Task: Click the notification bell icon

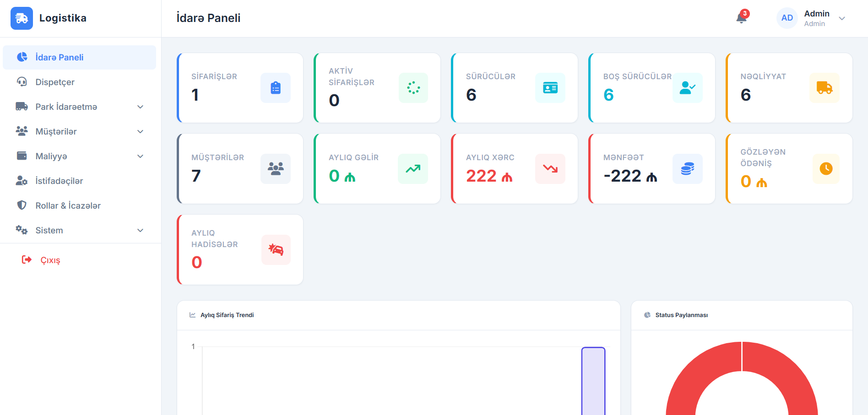Action: point(741,19)
